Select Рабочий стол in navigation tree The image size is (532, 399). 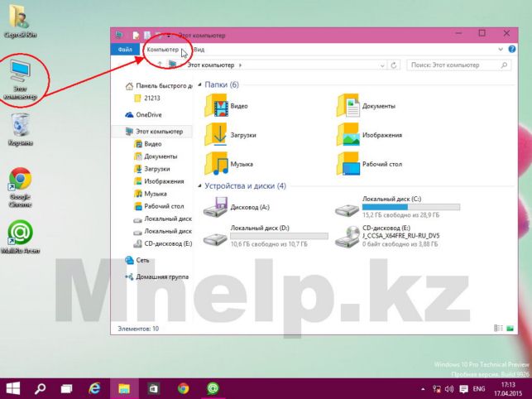tap(159, 206)
